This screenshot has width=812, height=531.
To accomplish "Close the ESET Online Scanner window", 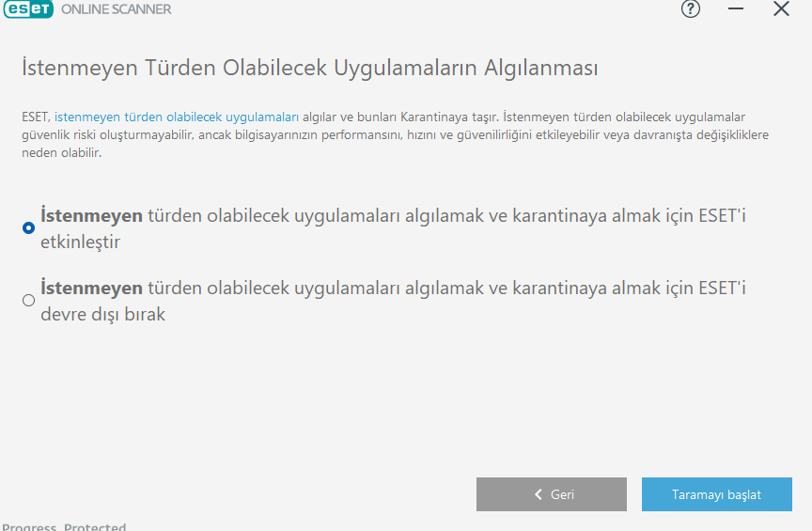I will click(x=781, y=8).
